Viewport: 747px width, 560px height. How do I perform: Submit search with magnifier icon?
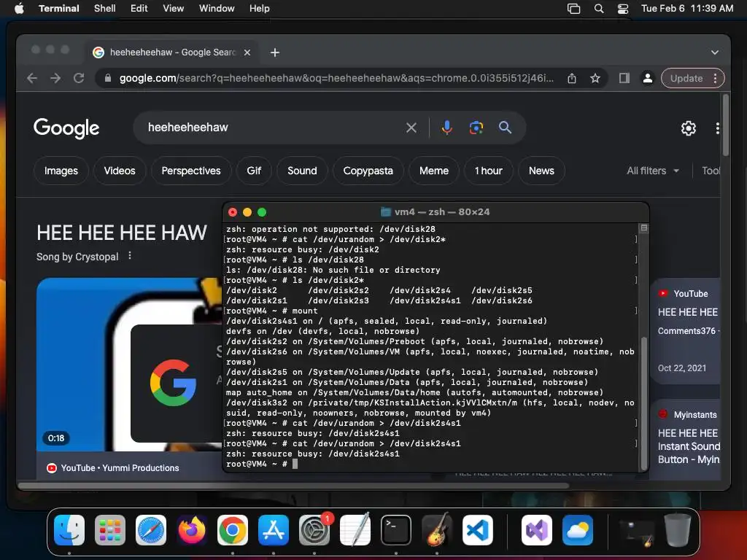pyautogui.click(x=505, y=127)
